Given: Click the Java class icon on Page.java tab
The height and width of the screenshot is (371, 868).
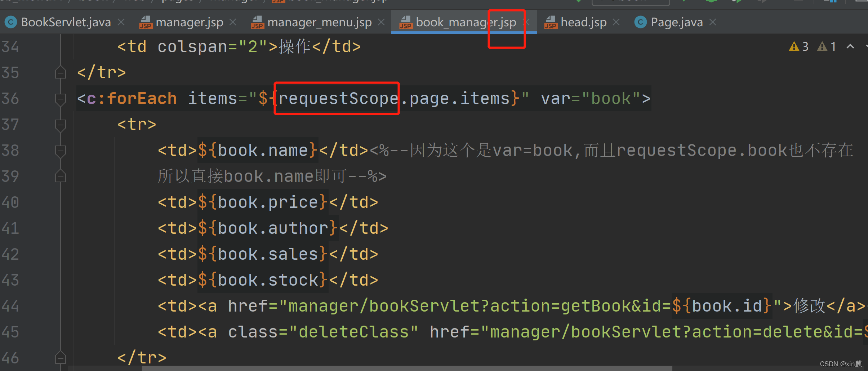Looking at the screenshot, I should pyautogui.click(x=640, y=22).
